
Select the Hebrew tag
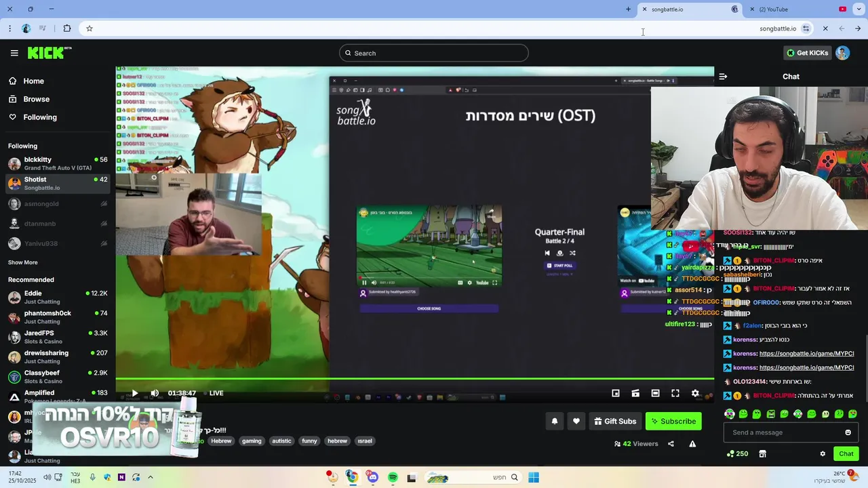221,441
